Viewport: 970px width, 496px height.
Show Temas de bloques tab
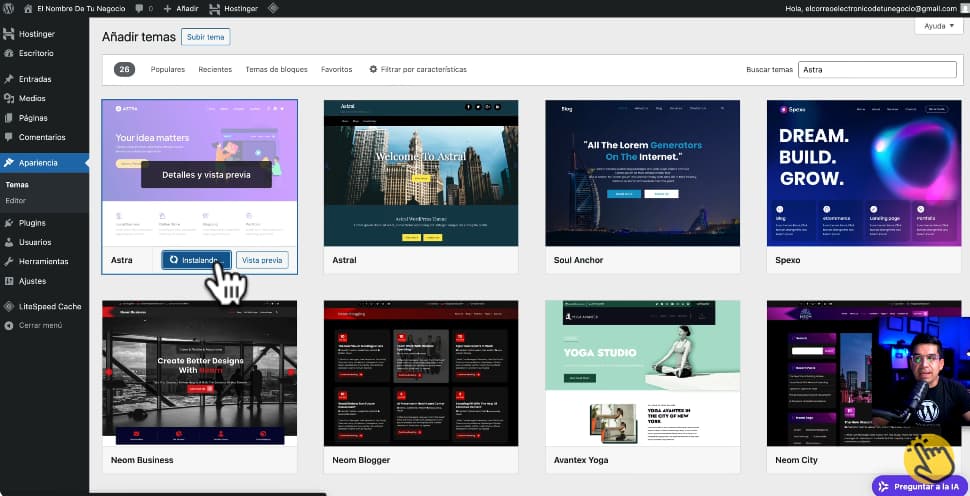pos(277,69)
